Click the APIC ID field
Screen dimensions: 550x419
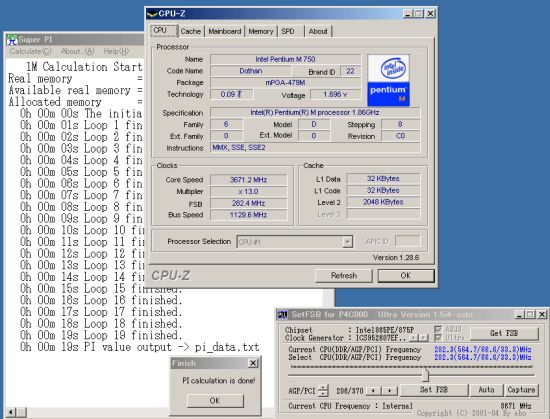[x=407, y=241]
